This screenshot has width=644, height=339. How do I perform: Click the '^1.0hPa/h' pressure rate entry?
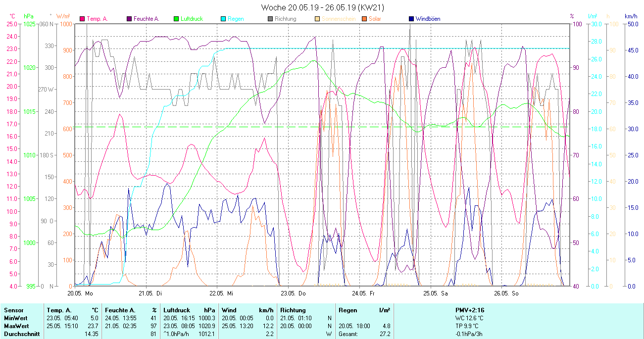(x=177, y=334)
